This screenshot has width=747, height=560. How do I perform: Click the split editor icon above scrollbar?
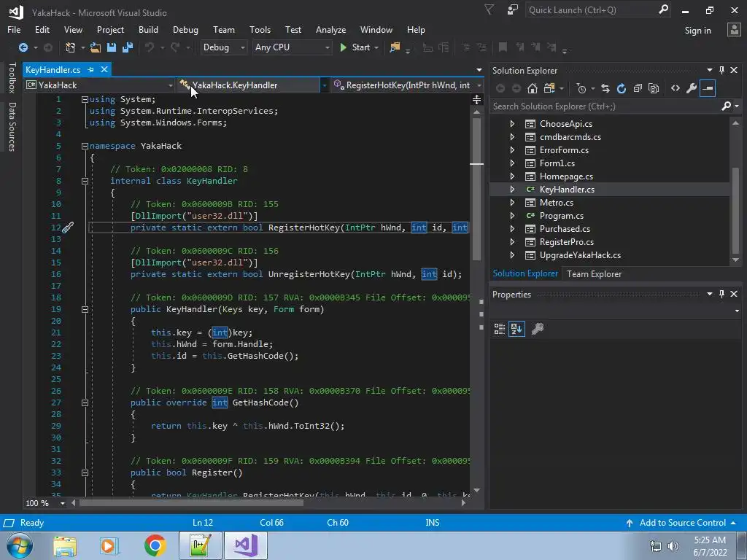[476, 99]
